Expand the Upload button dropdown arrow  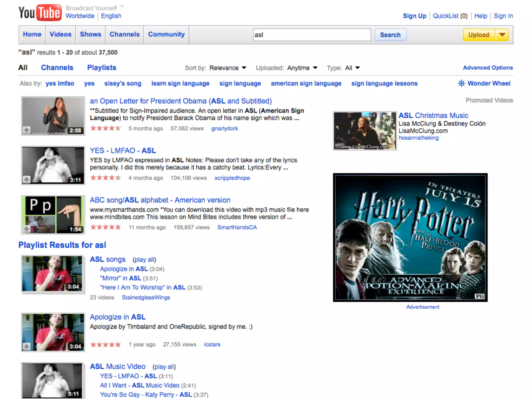tap(502, 35)
